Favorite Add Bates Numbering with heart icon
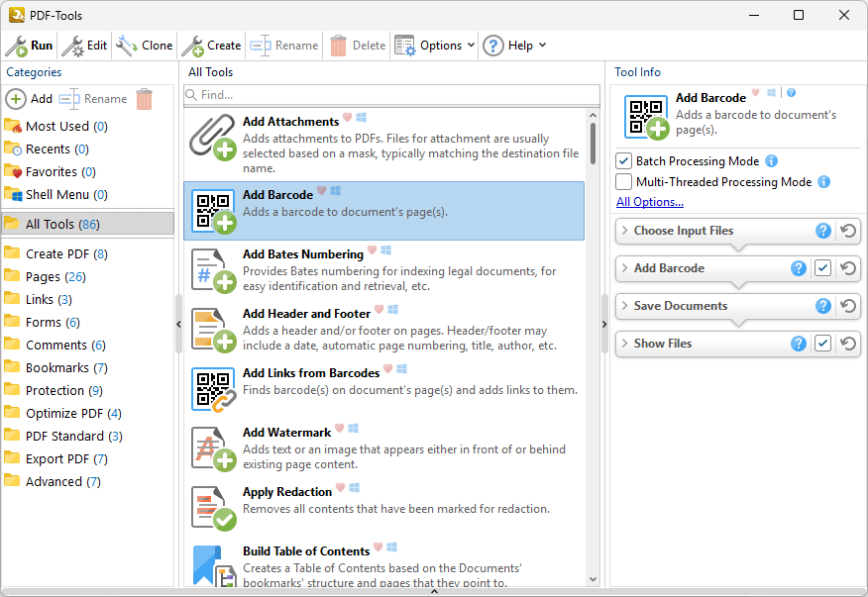 coord(372,249)
